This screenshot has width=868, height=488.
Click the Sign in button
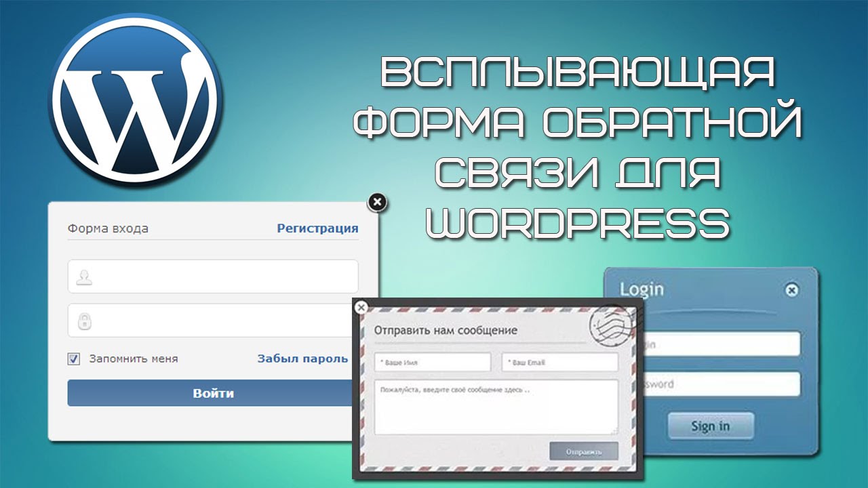[x=711, y=426]
